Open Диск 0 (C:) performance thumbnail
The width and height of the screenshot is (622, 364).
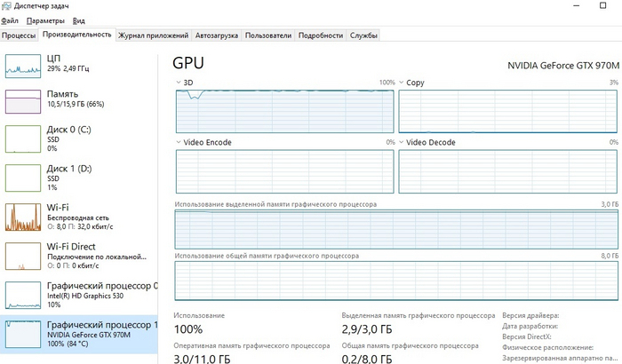point(24,139)
